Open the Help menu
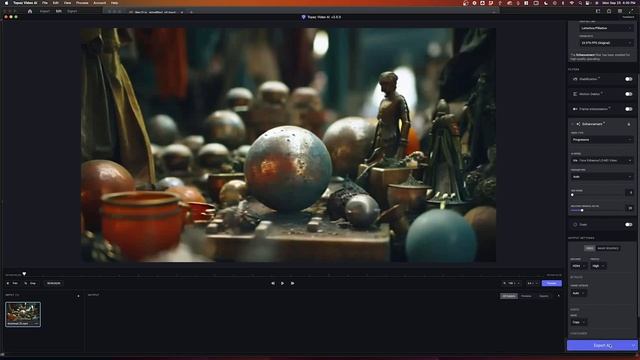This screenshot has height=360, width=640. point(115,3)
